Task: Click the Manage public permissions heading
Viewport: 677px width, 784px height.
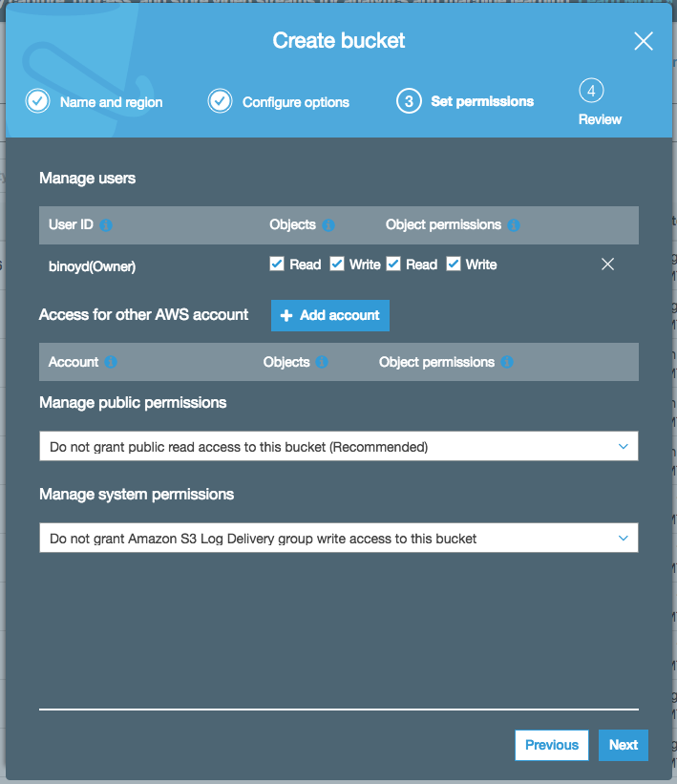Action: coord(133,402)
